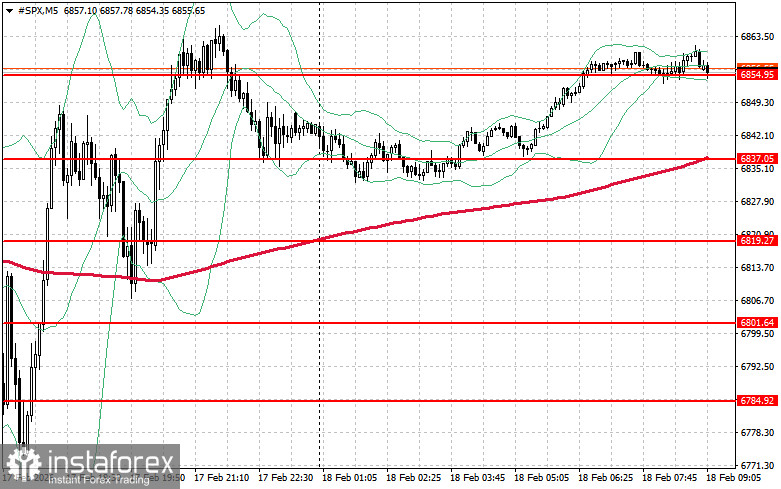Viewport: 781px width, 489px height.
Task: Click the 6854.95 red level price tag
Action: point(757,75)
